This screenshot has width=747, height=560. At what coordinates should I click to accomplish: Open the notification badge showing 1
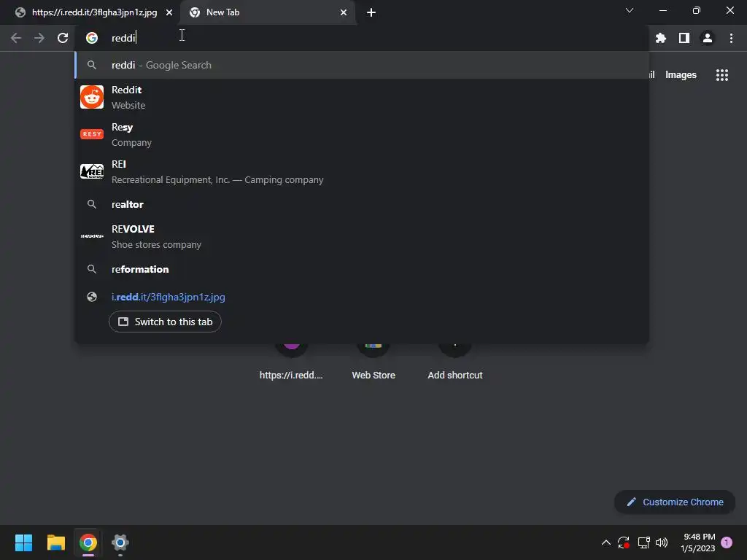[727, 542]
